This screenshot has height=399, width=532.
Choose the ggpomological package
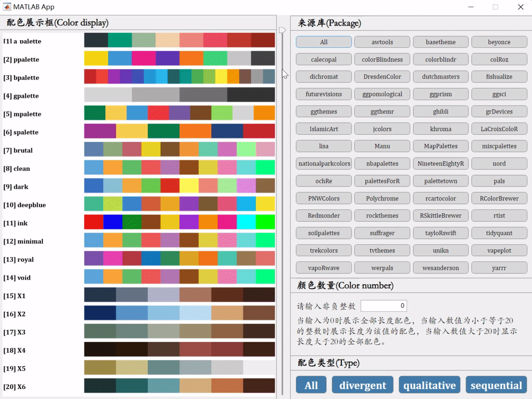point(382,94)
